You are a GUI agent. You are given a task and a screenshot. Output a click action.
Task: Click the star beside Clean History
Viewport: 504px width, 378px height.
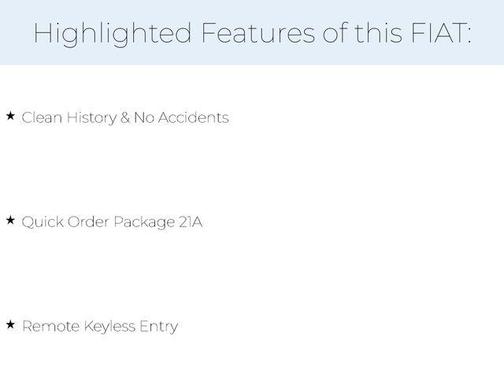pos(11,116)
